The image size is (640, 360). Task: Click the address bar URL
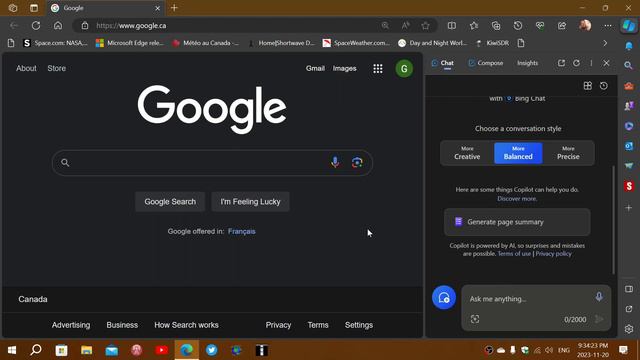tap(131, 26)
